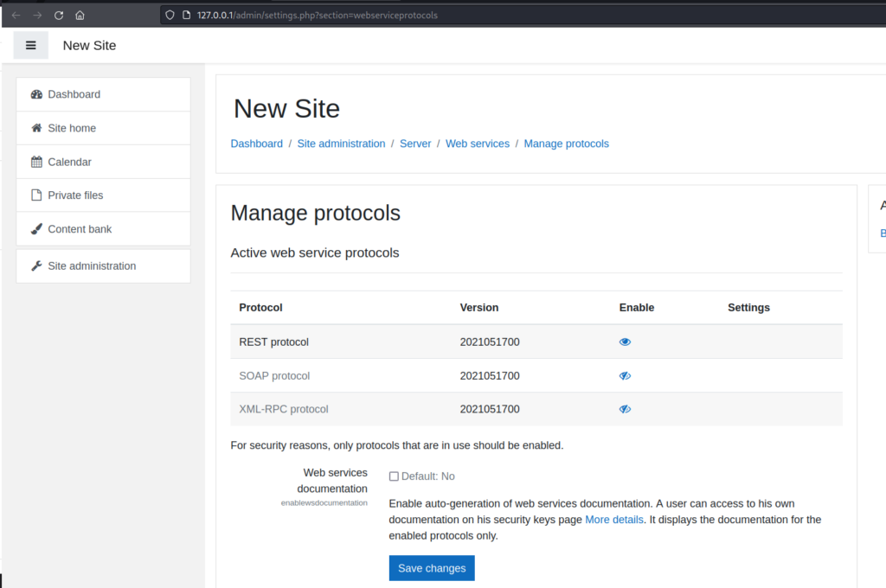The image size is (886, 588).
Task: Disable REST protocol via eye icon
Action: coord(625,342)
